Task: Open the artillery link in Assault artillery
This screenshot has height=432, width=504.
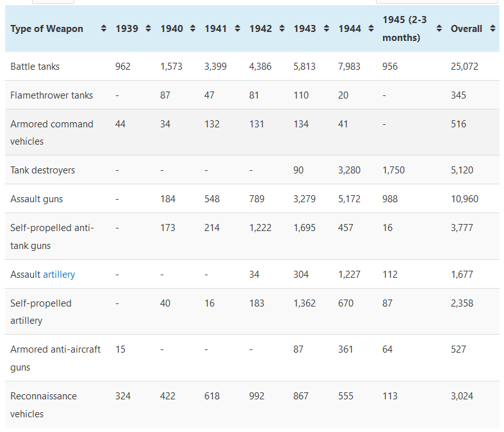Action: coord(59,275)
